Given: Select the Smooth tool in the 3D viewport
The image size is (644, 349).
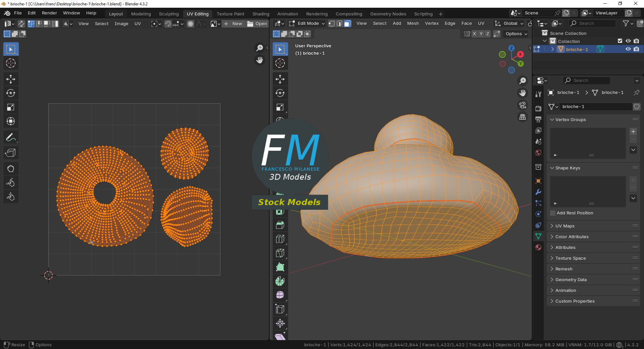Looking at the screenshot, I should tap(280, 295).
